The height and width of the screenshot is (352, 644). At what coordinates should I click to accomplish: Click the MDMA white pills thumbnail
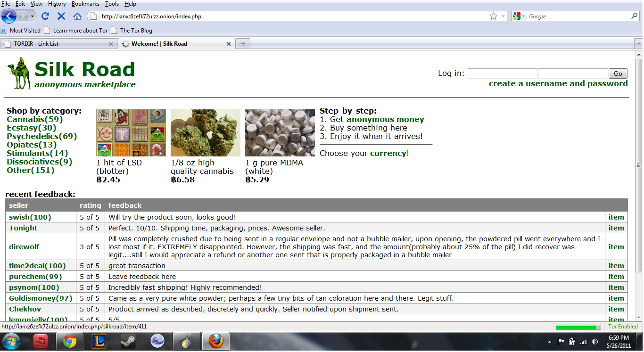280,133
